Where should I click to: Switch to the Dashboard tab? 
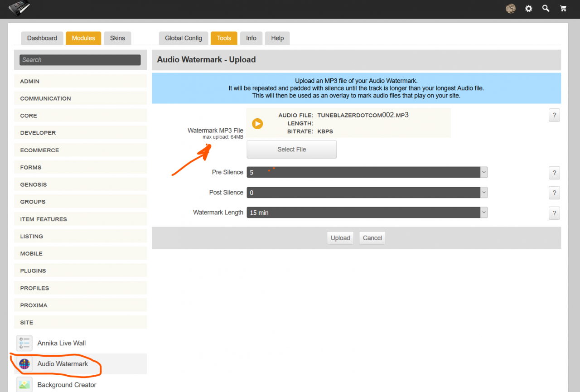pos(42,38)
